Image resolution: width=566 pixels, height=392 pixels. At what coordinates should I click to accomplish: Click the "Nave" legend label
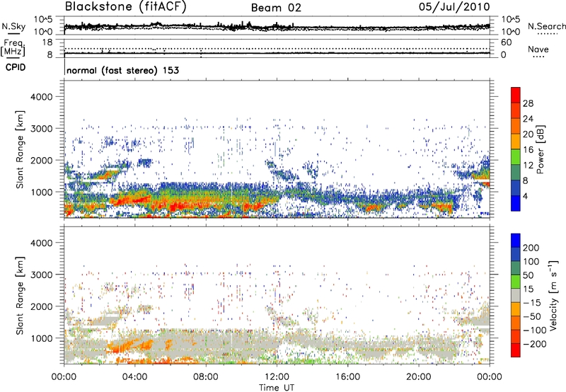[x=538, y=50]
